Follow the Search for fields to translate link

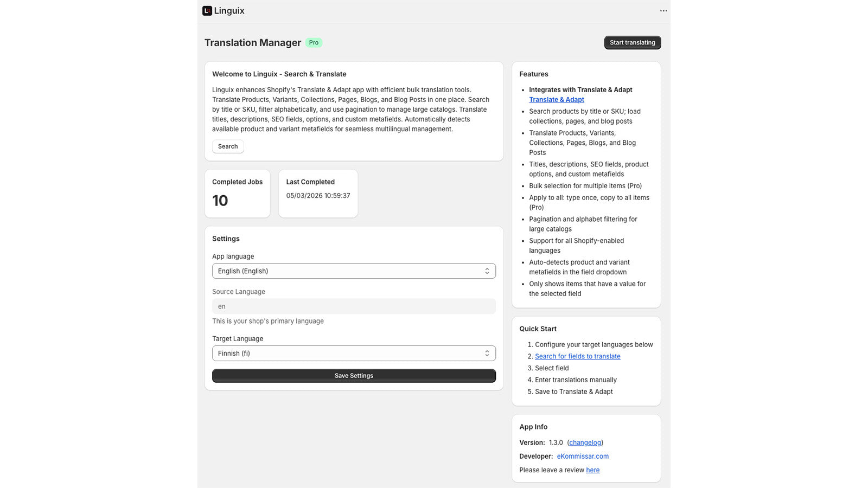point(577,356)
